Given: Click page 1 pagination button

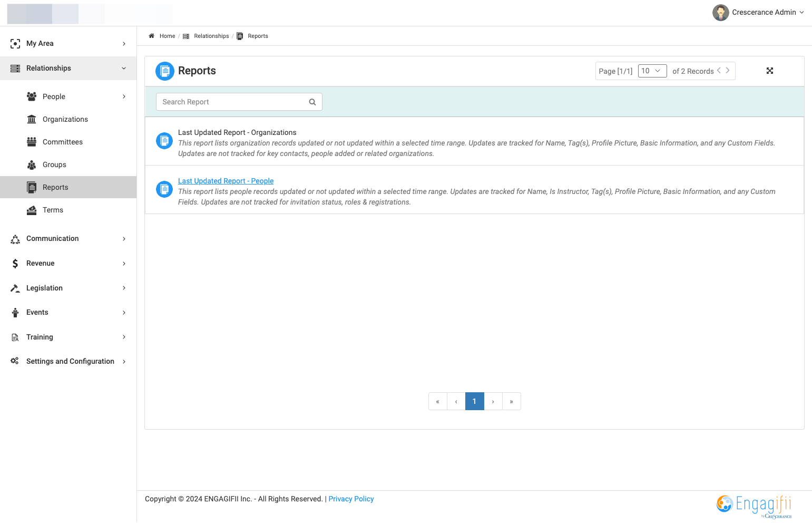Looking at the screenshot, I should (474, 401).
